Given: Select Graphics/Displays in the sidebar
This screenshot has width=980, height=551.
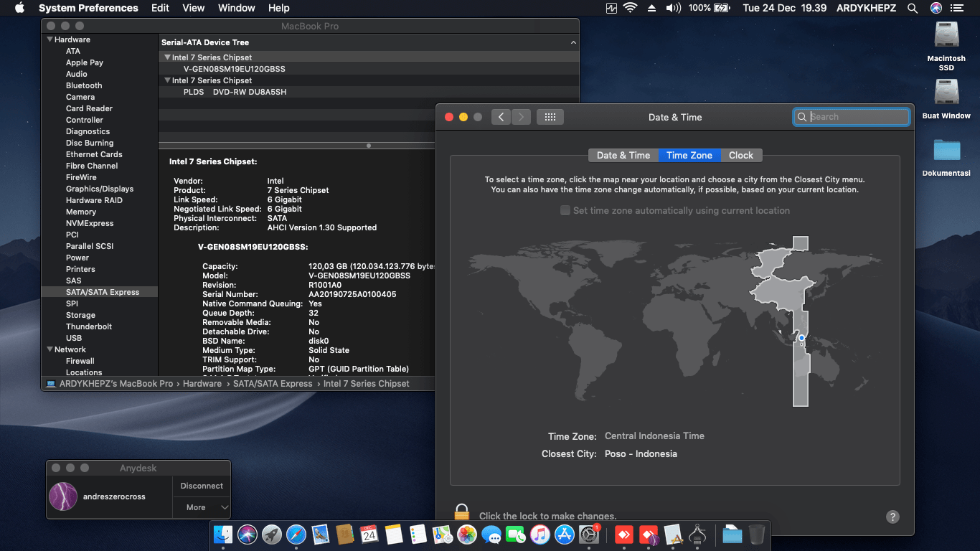Looking at the screenshot, I should (100, 189).
